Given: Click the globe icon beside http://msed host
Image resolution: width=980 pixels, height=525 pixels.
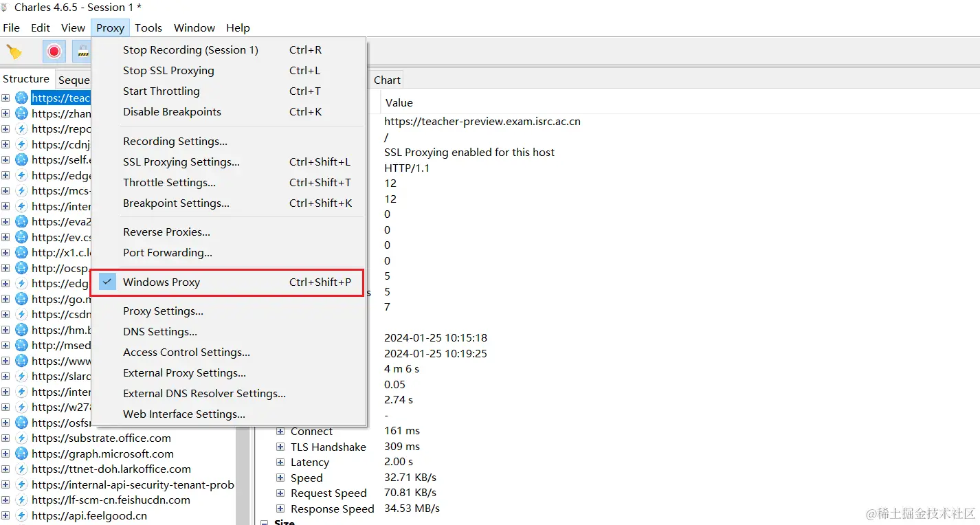Looking at the screenshot, I should pos(21,345).
